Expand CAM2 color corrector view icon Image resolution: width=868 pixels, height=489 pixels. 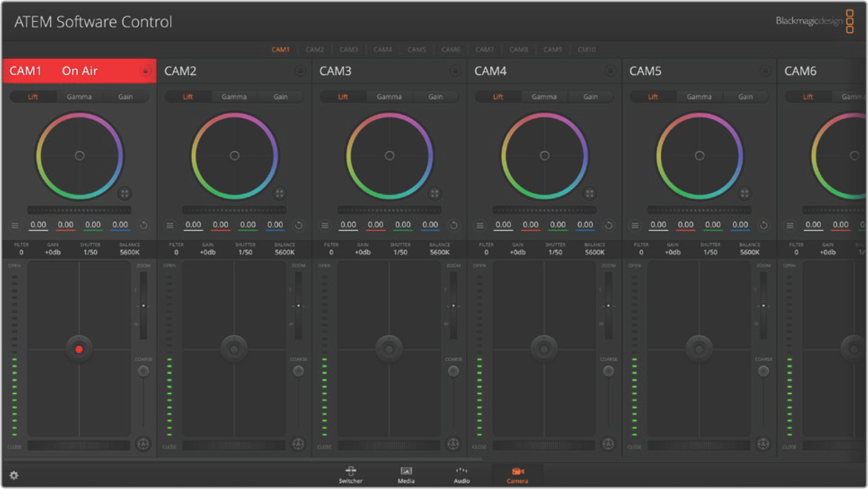tap(279, 193)
